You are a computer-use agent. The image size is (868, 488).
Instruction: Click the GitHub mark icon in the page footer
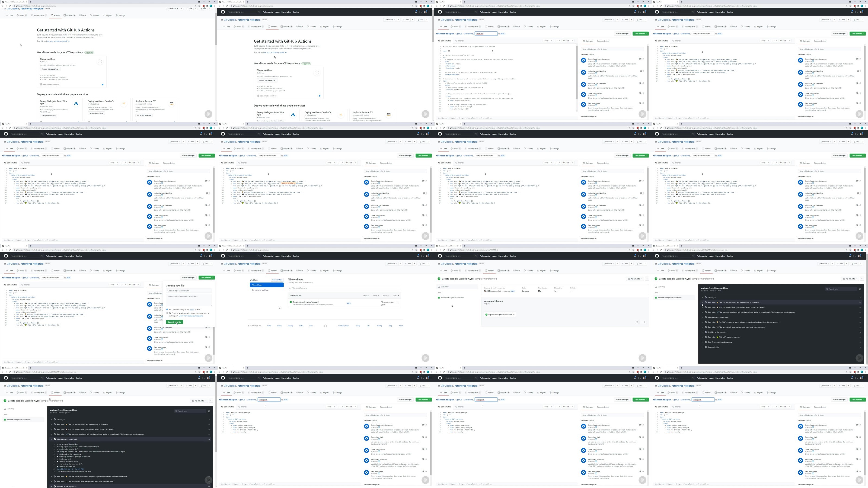pyautogui.click(x=325, y=326)
